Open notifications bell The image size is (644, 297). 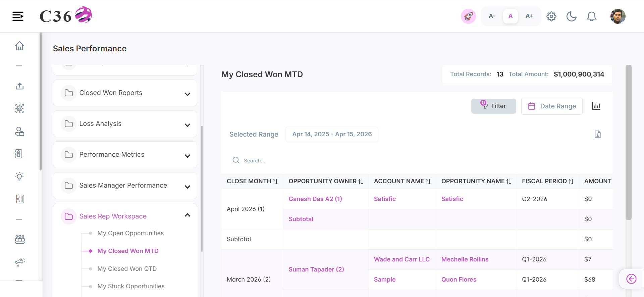click(592, 16)
